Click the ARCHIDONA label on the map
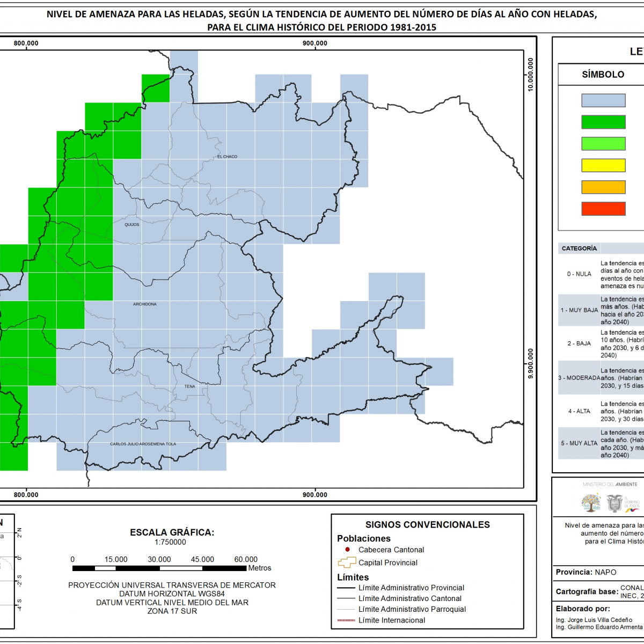This screenshot has height=644, width=644. pos(145,304)
